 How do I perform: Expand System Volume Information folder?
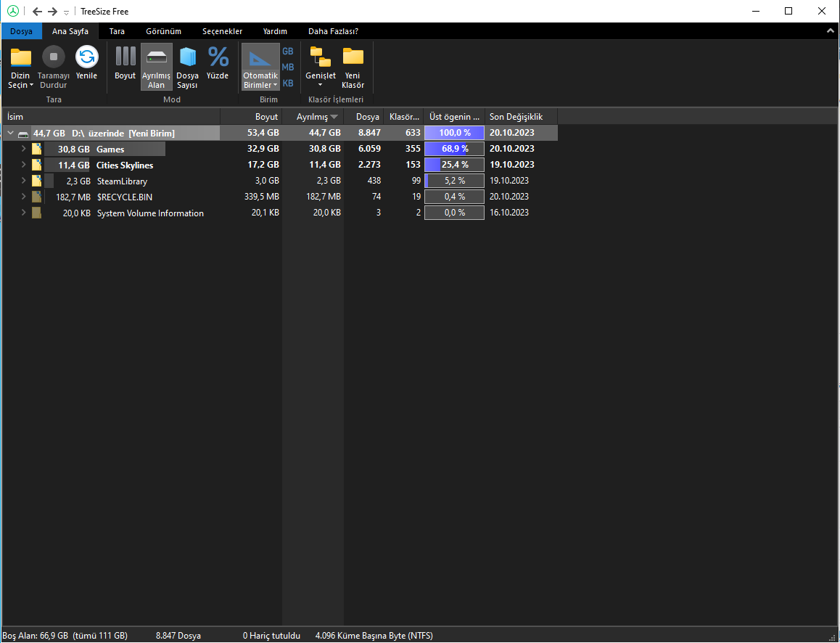[23, 213]
